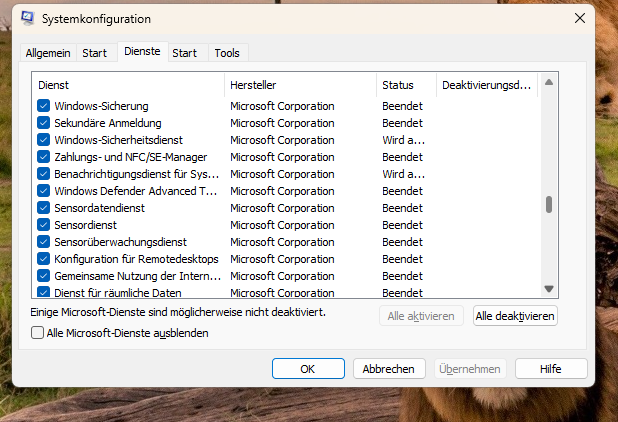Confirm with the OK button
The height and width of the screenshot is (422, 618).
tap(308, 369)
